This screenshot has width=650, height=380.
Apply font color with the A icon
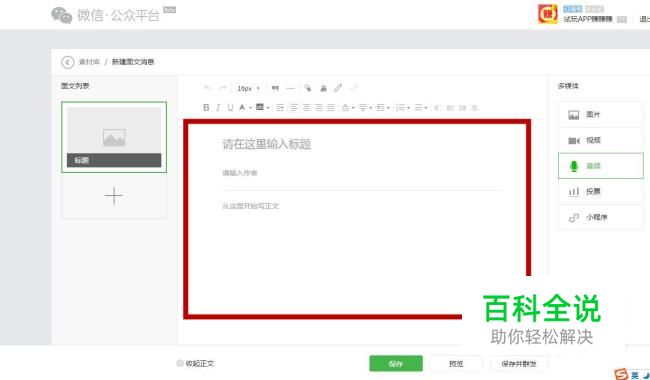[x=243, y=108]
